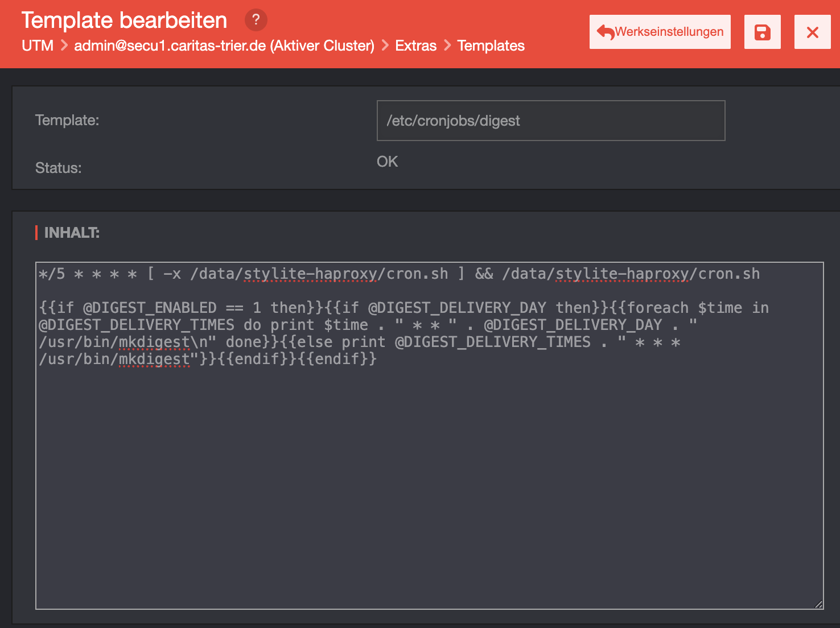Click the chevron before Templates breadcrumb

(x=447, y=46)
